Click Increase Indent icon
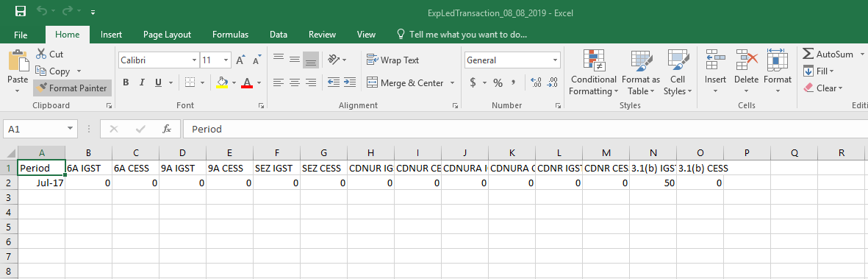This screenshot has width=868, height=279. pos(349,82)
